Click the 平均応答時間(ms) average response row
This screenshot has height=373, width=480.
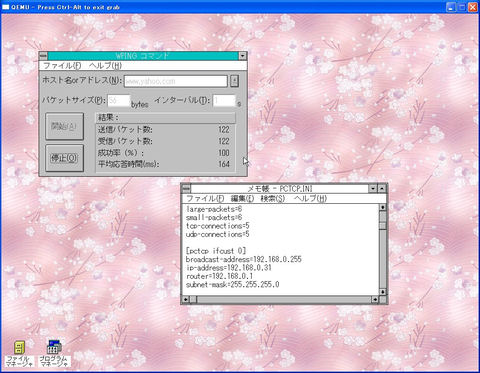165,164
